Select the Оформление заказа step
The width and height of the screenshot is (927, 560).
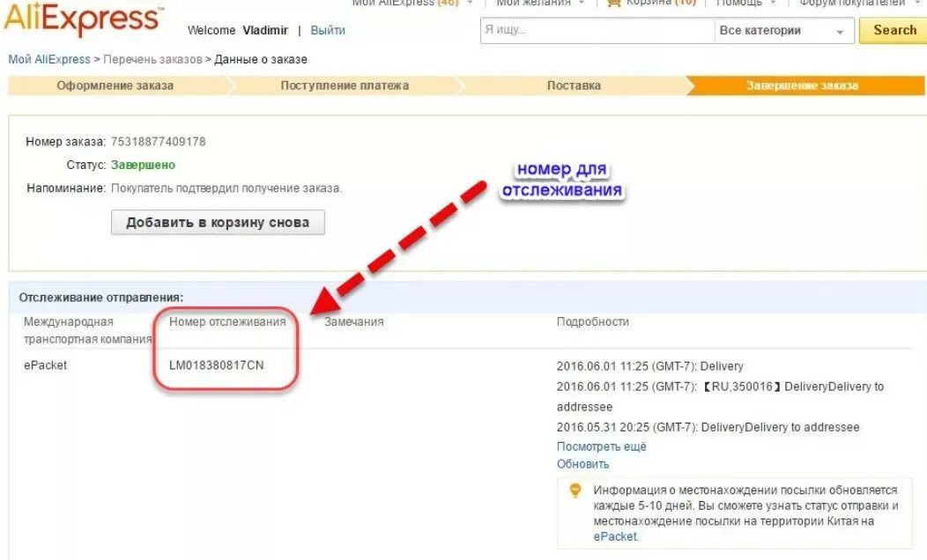115,85
